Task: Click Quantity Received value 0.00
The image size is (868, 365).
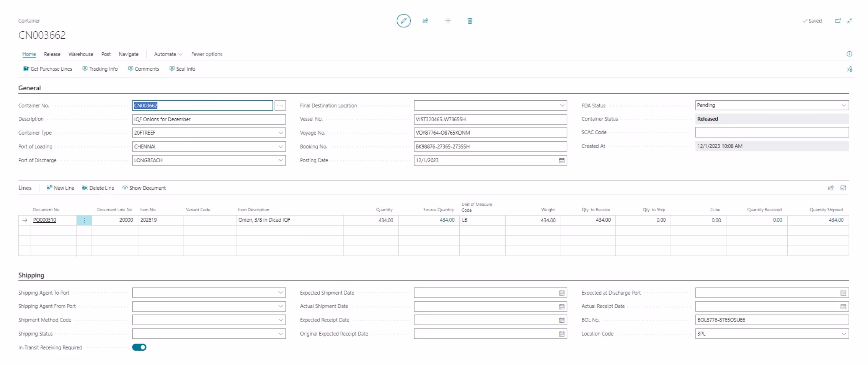Action: [x=777, y=220]
